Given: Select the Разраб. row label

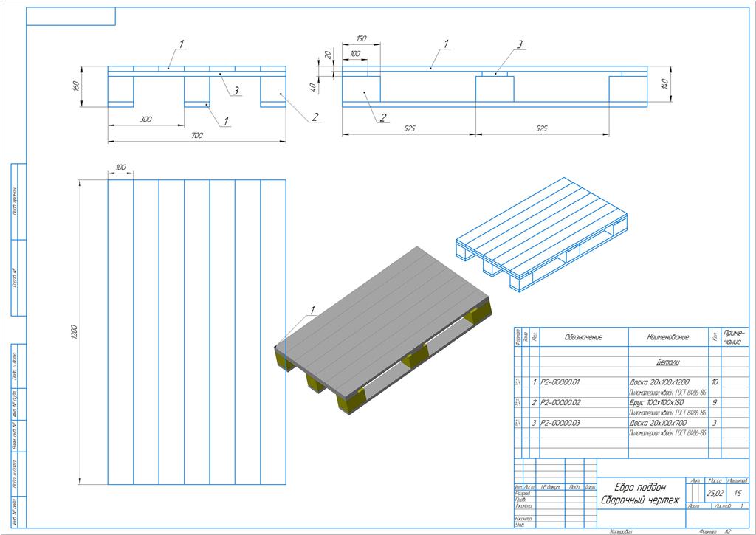Looking at the screenshot, I should click(x=522, y=494).
